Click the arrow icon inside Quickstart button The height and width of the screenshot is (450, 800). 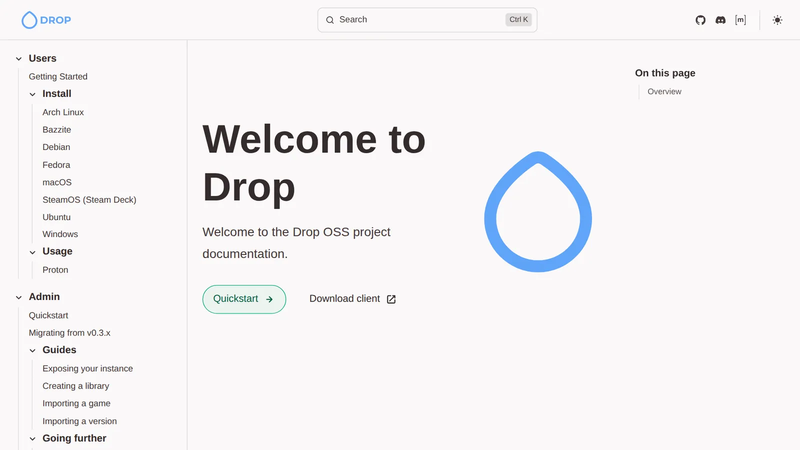[269, 299]
